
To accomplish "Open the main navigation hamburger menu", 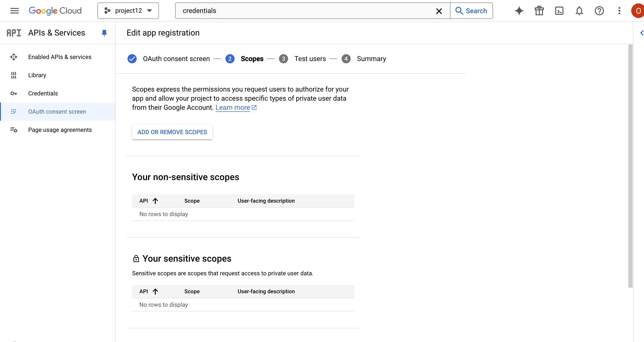I will pyautogui.click(x=15, y=11).
